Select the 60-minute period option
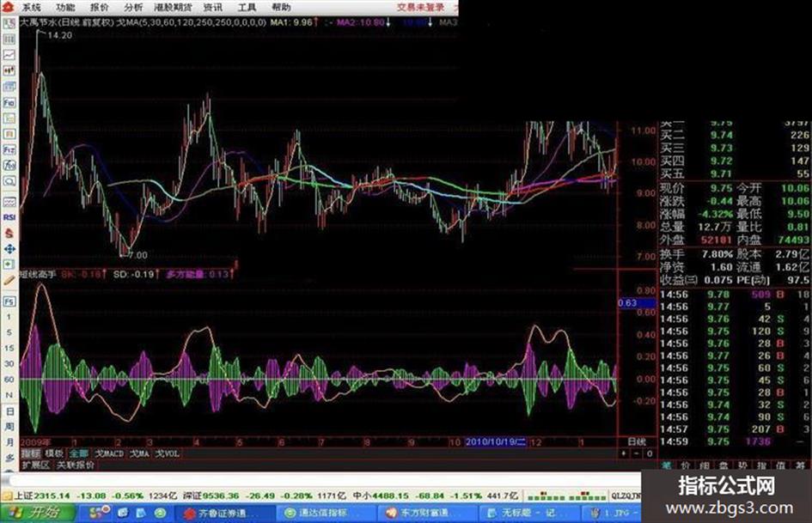The height and width of the screenshot is (523, 812). 9,378
